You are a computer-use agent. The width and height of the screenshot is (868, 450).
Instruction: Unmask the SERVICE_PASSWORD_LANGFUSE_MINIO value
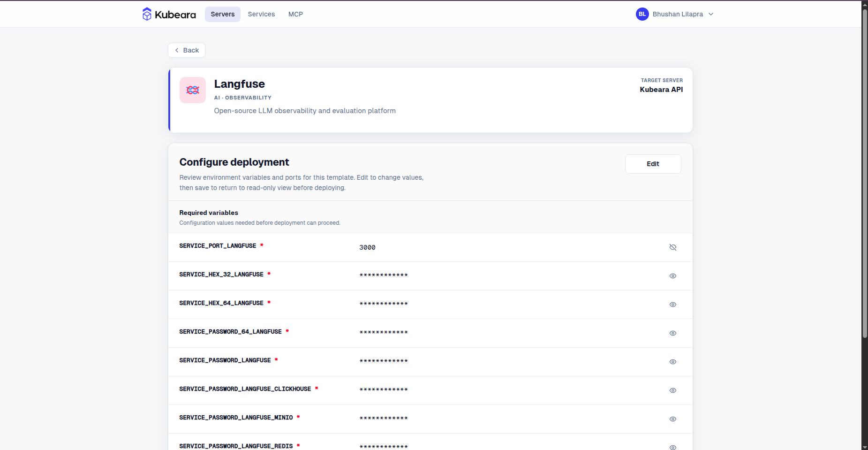(673, 419)
